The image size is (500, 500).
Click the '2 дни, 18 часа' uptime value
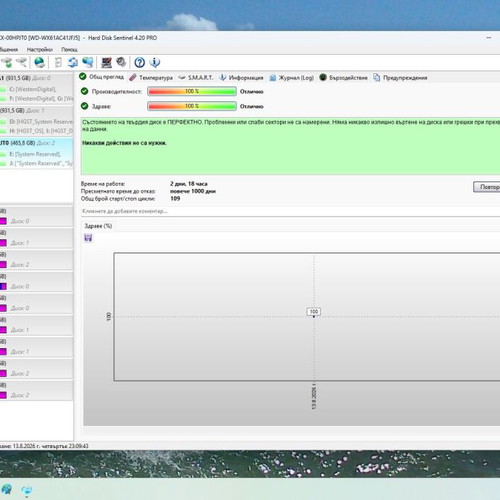coord(189,184)
